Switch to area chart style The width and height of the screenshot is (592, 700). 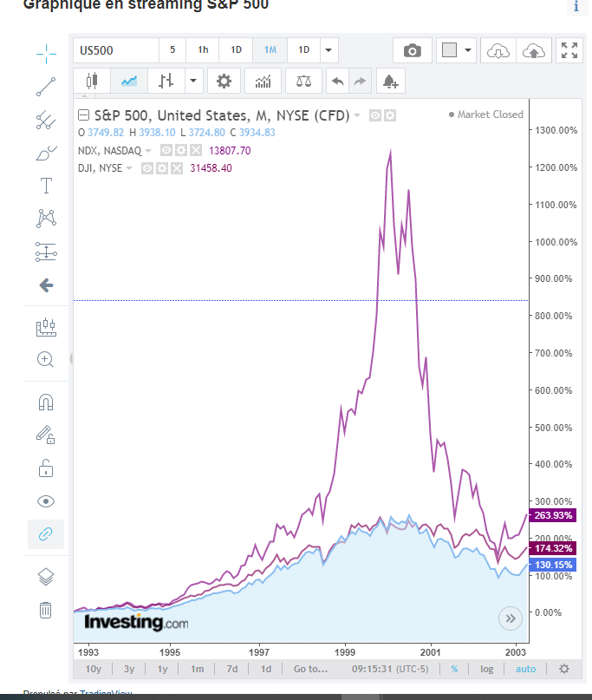(x=129, y=82)
